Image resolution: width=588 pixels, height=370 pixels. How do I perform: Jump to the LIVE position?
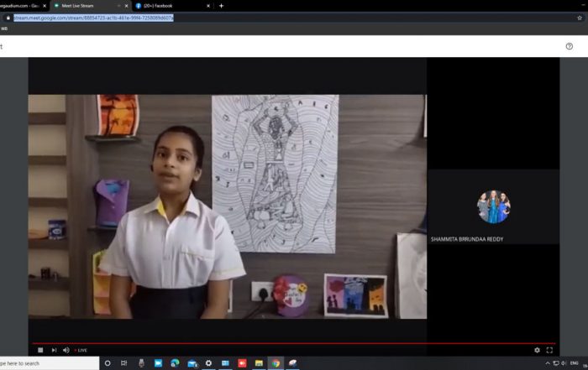click(x=81, y=350)
